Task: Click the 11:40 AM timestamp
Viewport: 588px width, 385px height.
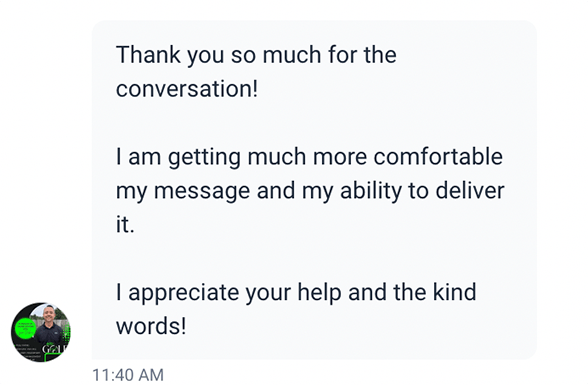Action: (128, 375)
